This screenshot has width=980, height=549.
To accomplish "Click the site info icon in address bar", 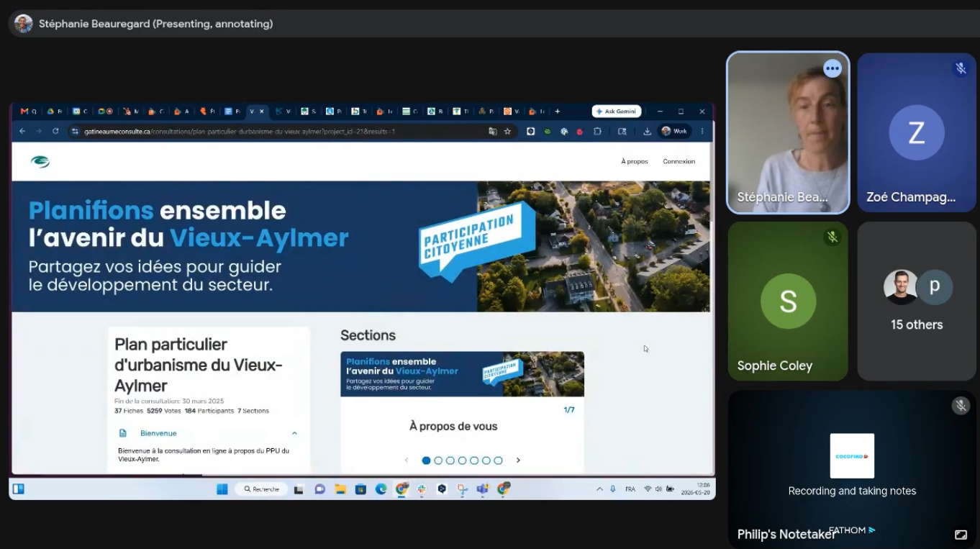I will tap(75, 132).
